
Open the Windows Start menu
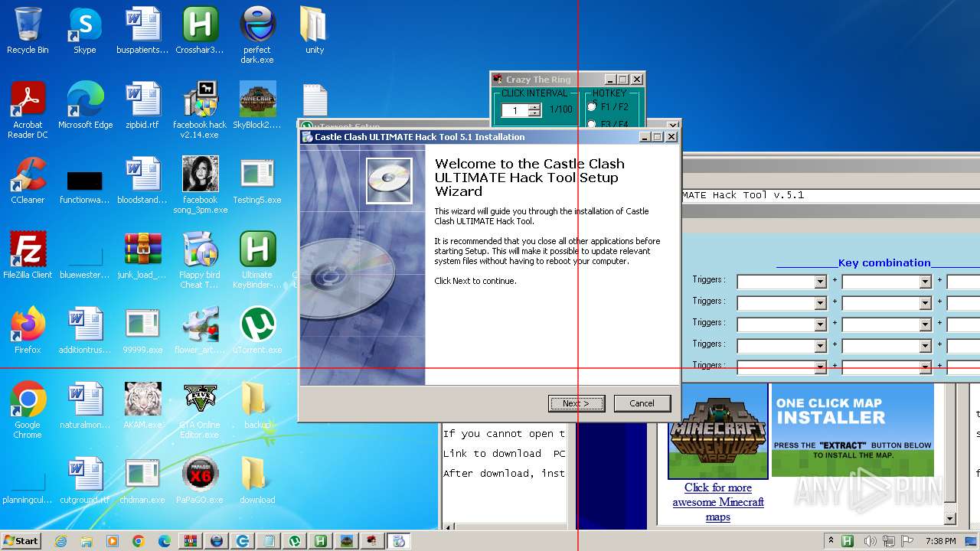coord(21,540)
